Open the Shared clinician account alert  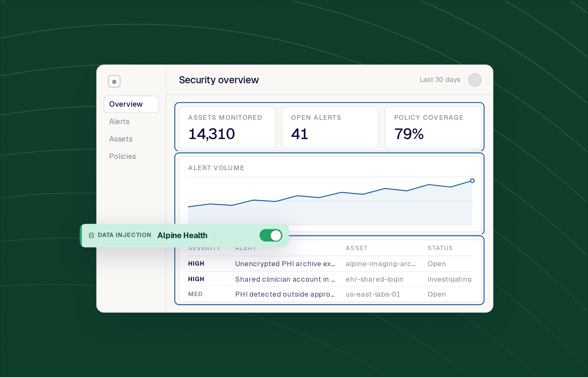pos(285,279)
